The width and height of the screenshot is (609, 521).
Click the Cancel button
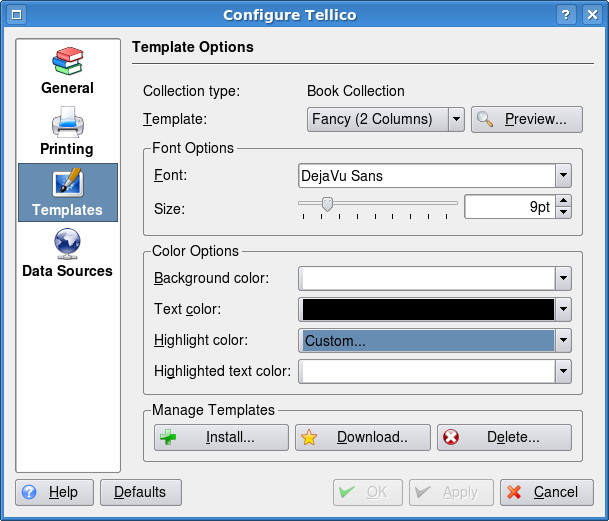point(547,492)
